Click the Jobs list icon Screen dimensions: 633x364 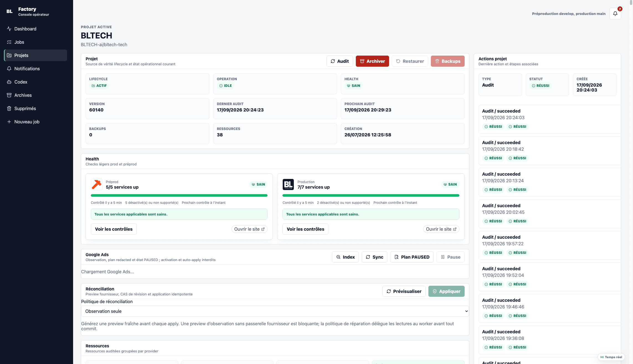tap(9, 42)
